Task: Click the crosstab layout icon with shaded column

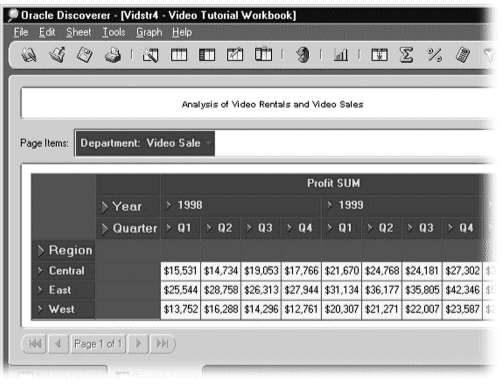Action: pos(207,55)
